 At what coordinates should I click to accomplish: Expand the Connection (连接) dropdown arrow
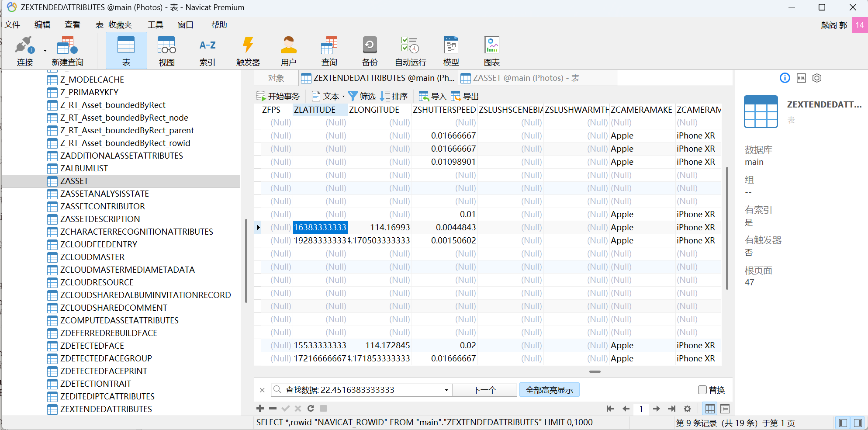[45, 51]
